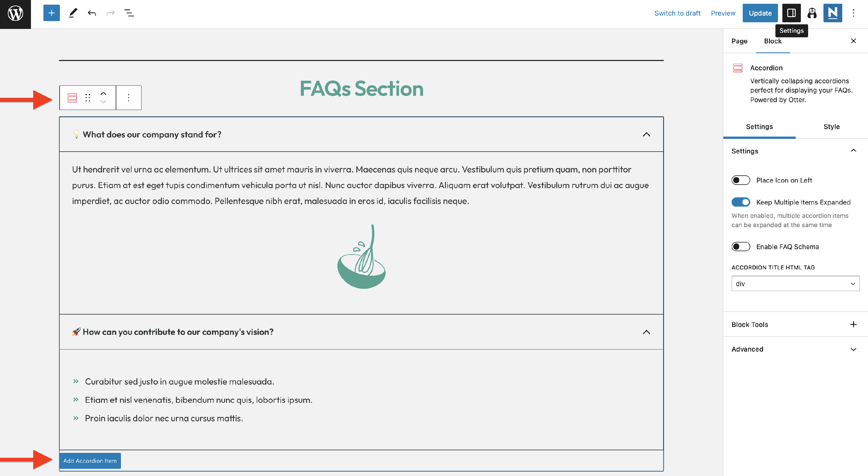This screenshot has height=476, width=868.
Task: Open the Document Overview list icon
Action: pyautogui.click(x=129, y=13)
